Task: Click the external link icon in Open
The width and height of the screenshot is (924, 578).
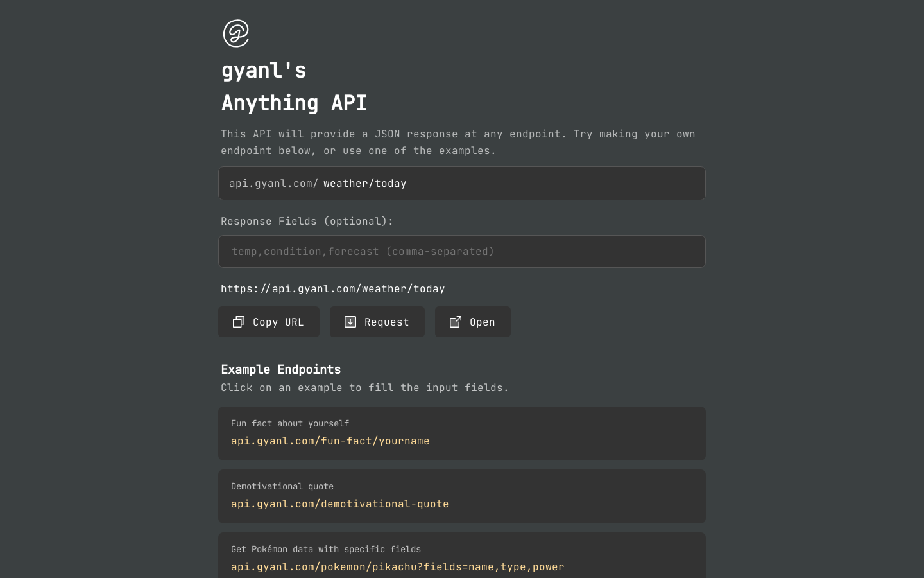Action: click(x=456, y=322)
